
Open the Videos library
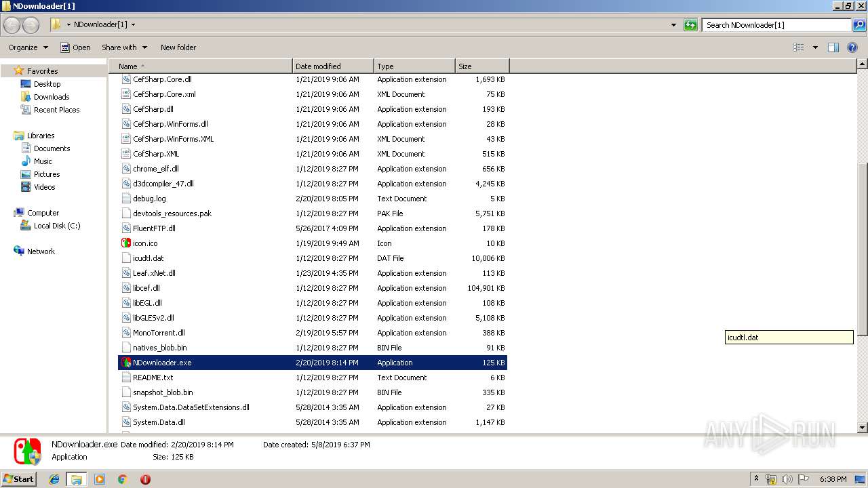pos(45,187)
